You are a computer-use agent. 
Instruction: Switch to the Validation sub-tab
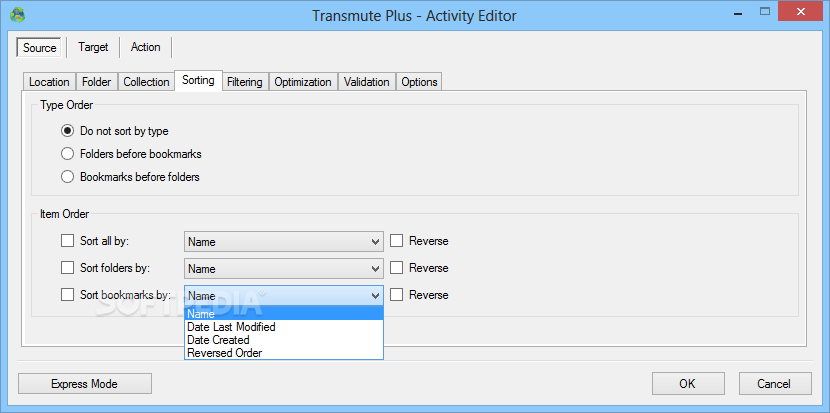coord(366,82)
